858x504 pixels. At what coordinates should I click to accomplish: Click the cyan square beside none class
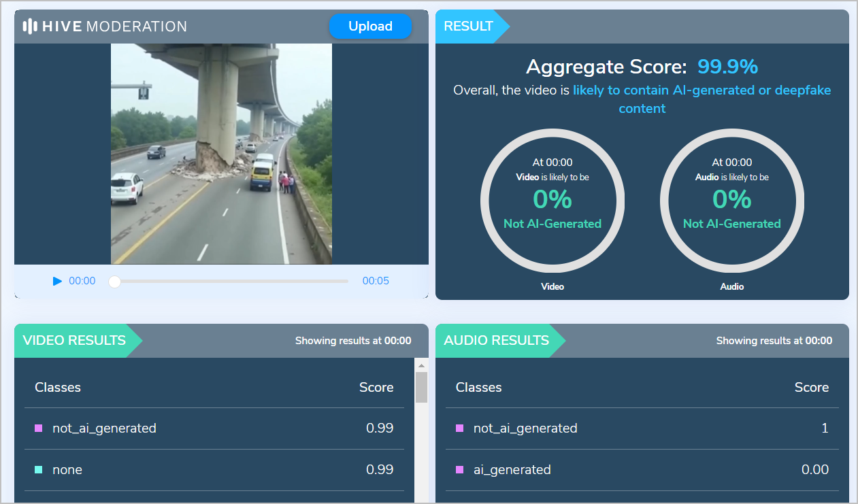coord(39,470)
